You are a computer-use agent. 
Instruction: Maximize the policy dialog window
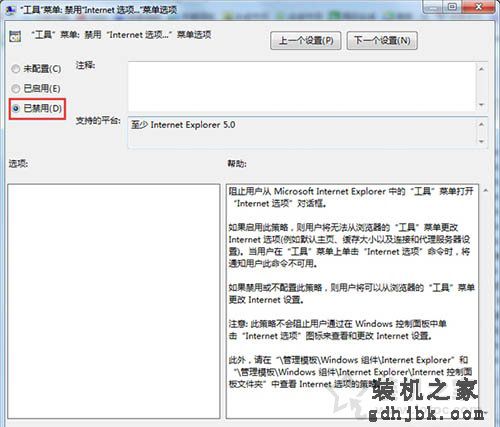(452, 7)
